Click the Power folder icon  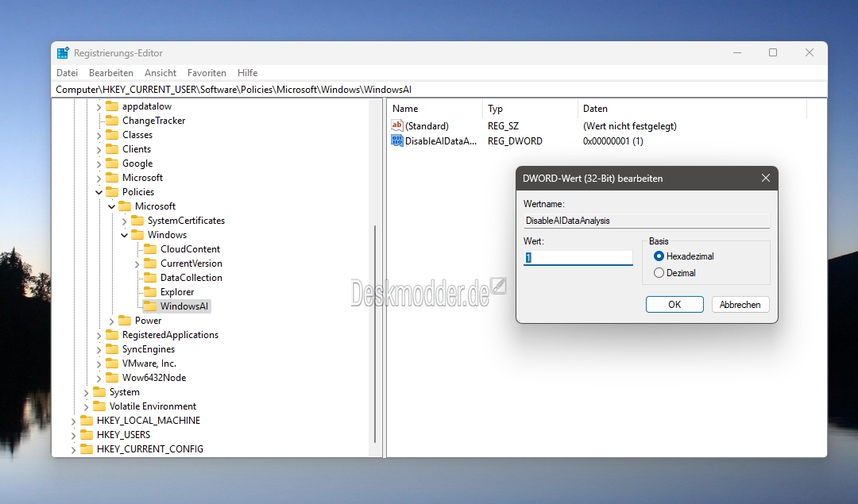coord(125,321)
